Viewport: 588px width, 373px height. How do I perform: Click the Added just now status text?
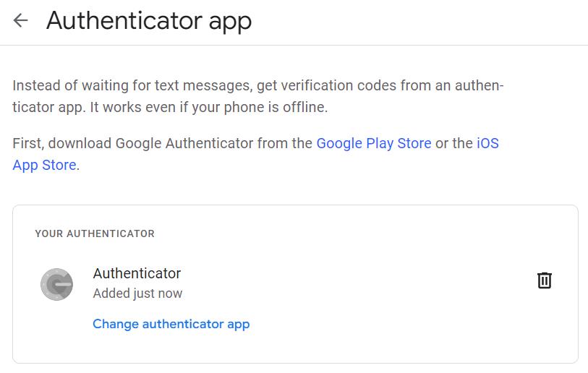click(x=137, y=293)
